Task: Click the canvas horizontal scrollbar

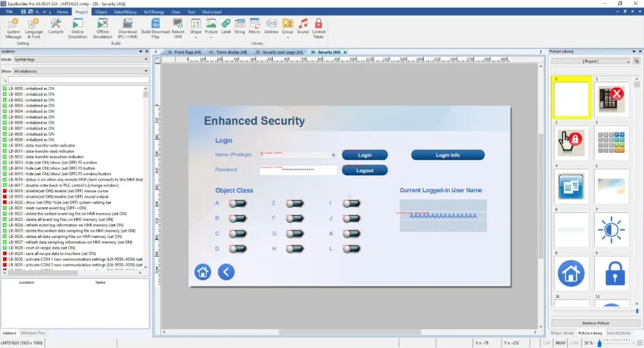Action: tap(350, 332)
